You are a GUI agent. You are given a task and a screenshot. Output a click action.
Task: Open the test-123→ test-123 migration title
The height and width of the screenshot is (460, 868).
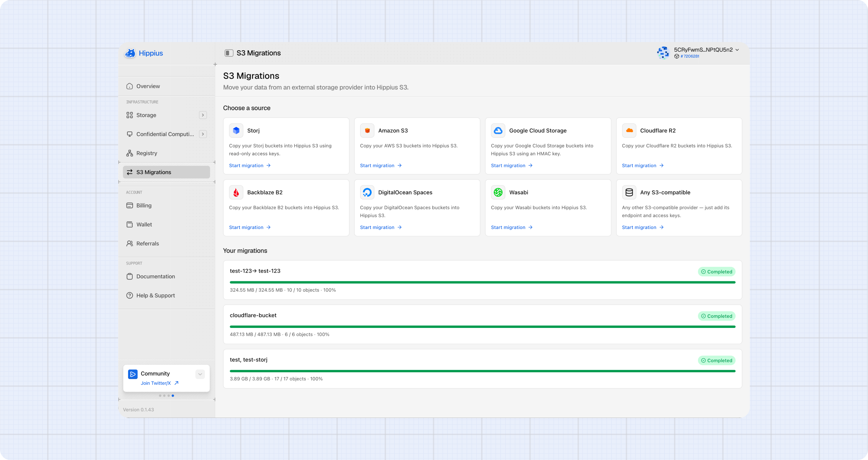click(255, 271)
